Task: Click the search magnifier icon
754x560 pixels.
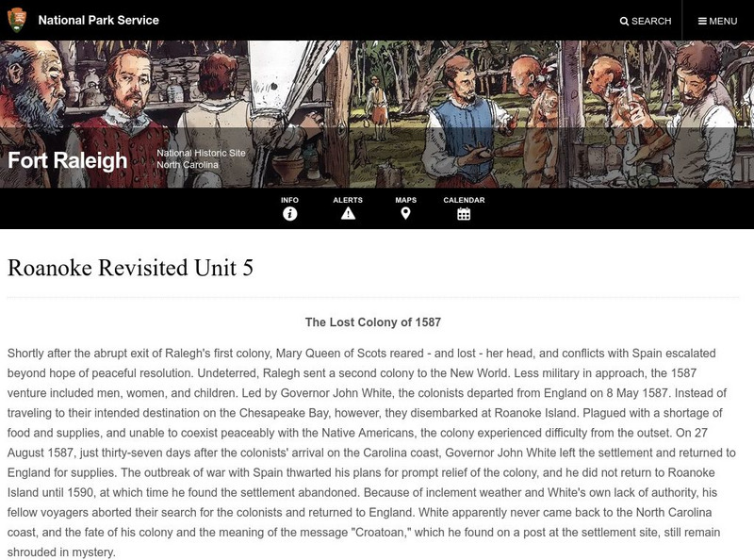Action: click(624, 21)
